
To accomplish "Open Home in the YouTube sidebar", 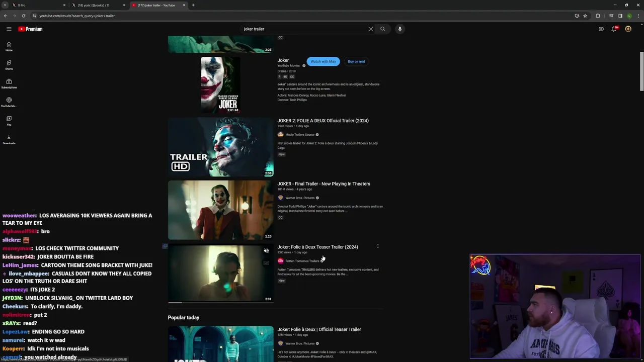I will coord(9,46).
